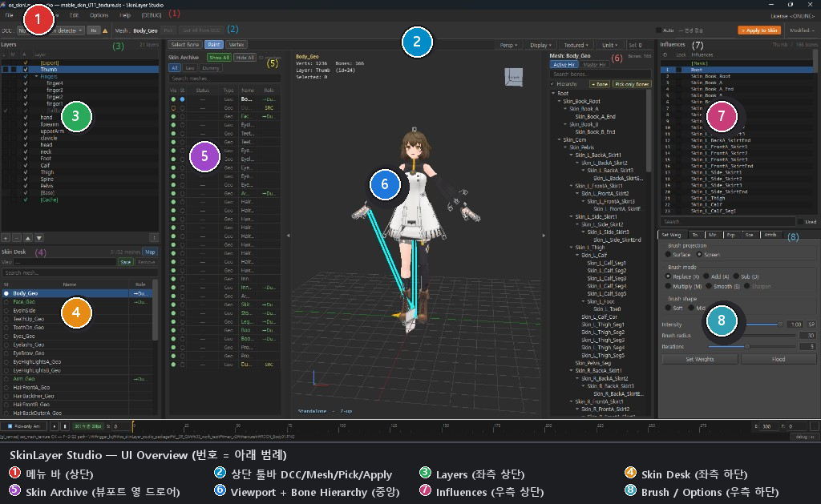
Task: Play the animation in the timeline
Action: pos(54,426)
